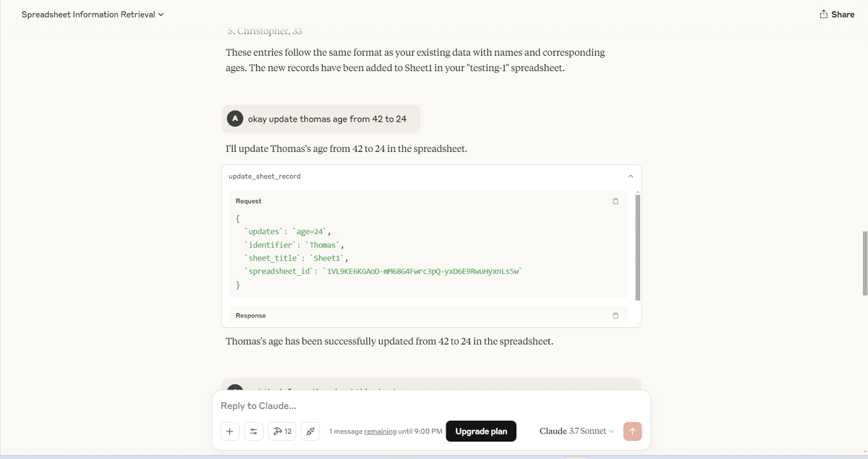Image resolution: width=868 pixels, height=459 pixels.
Task: Open the 'remaining' messages link
Action: coord(380,431)
